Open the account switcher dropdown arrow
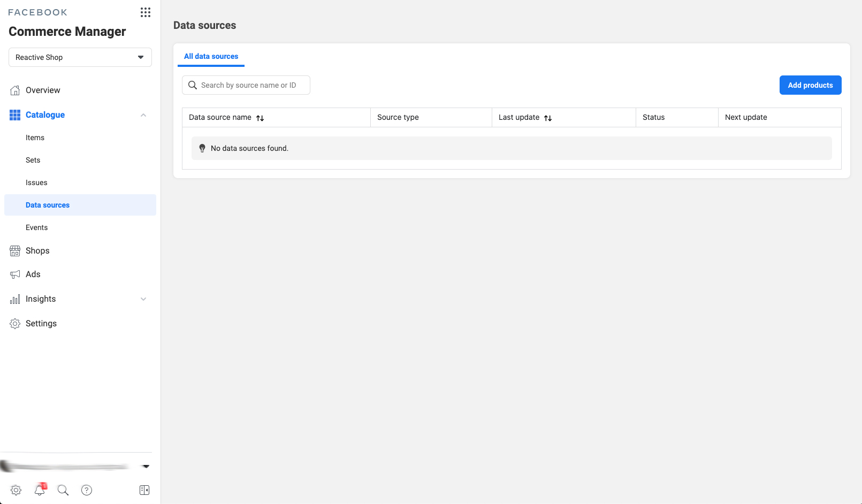The image size is (862, 504). (146, 467)
